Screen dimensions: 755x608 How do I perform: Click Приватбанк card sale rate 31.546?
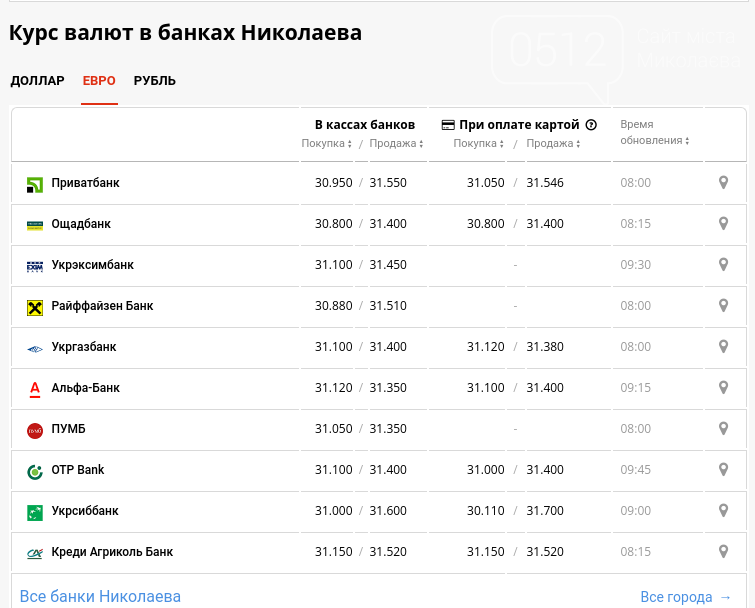(545, 183)
